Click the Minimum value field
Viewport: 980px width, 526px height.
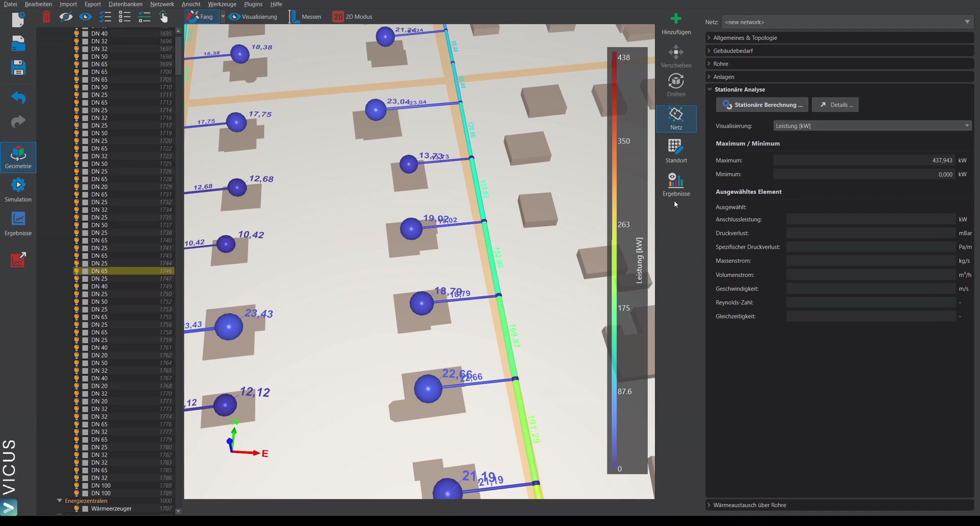click(x=864, y=174)
